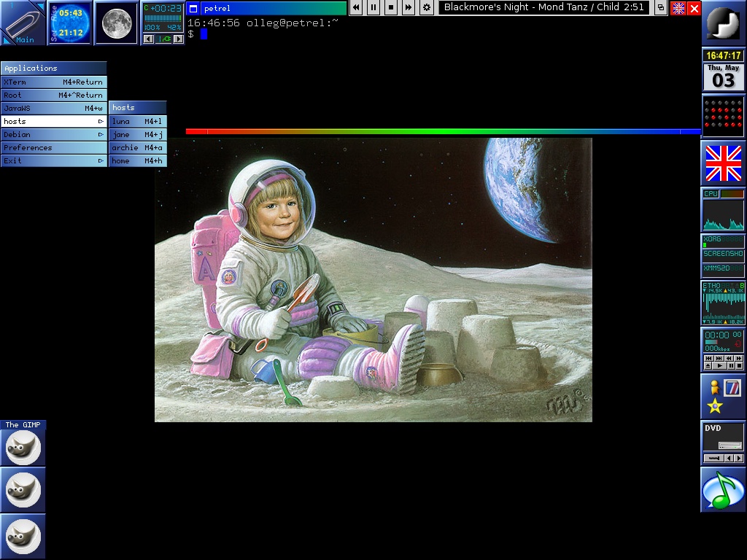
Task: Click the large UK flag keyboard layout applet
Action: (723, 164)
